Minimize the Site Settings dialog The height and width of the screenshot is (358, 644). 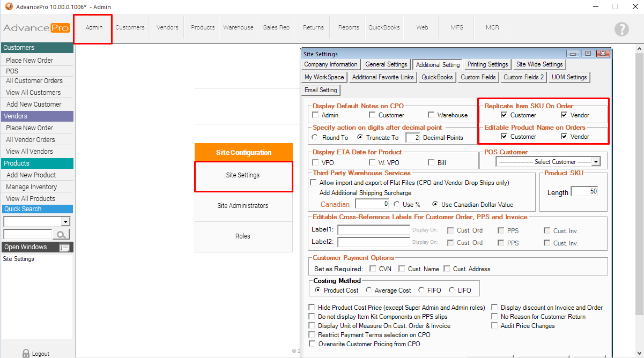tap(573, 54)
